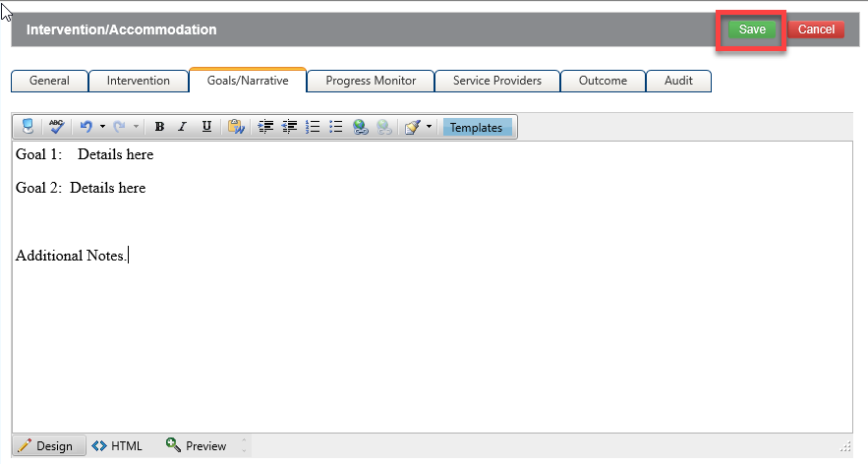Click the mode bar up-down arrows handle
The height and width of the screenshot is (464, 868).
tap(244, 445)
